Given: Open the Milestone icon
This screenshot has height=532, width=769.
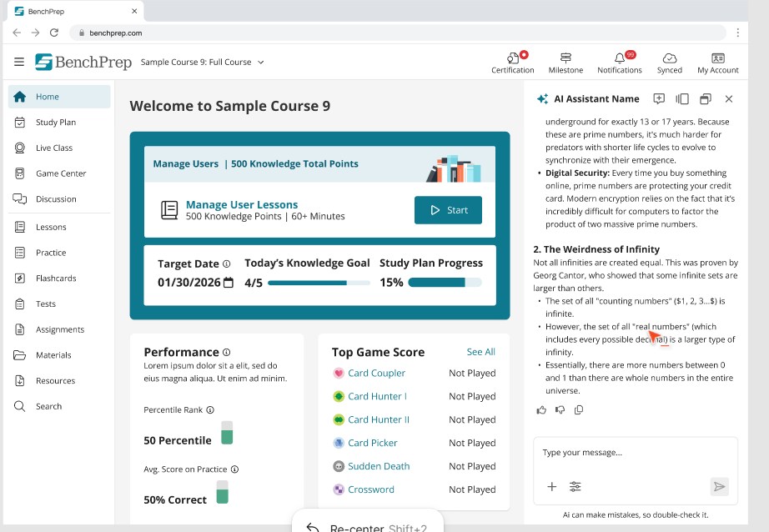Looking at the screenshot, I should pos(565,58).
